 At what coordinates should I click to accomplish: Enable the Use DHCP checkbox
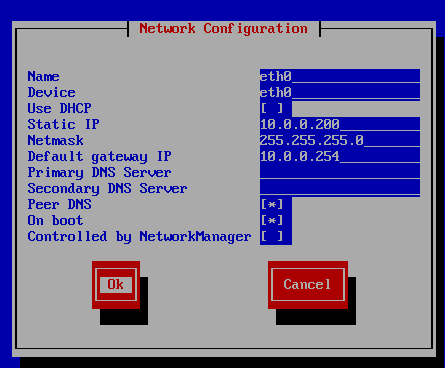tap(272, 108)
